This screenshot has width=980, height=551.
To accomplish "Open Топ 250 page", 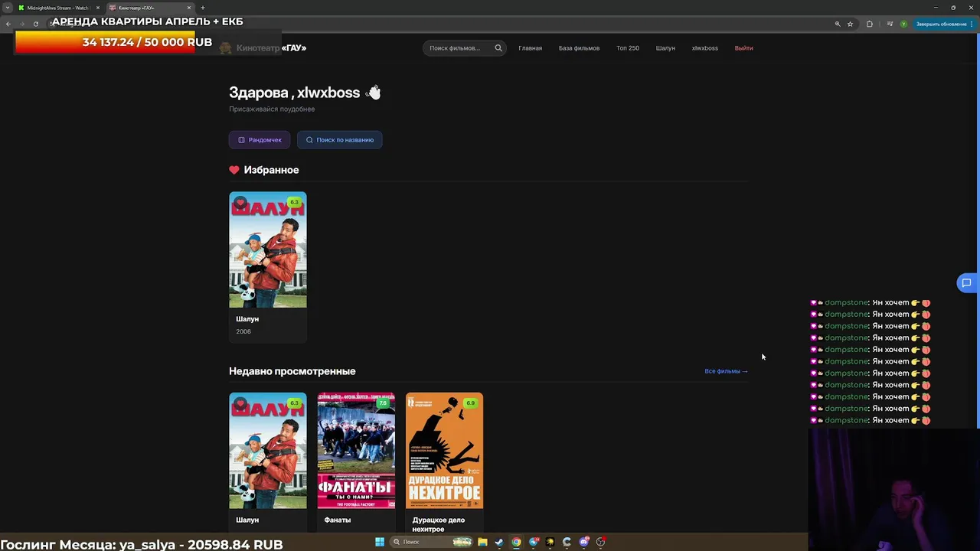I will [x=628, y=48].
